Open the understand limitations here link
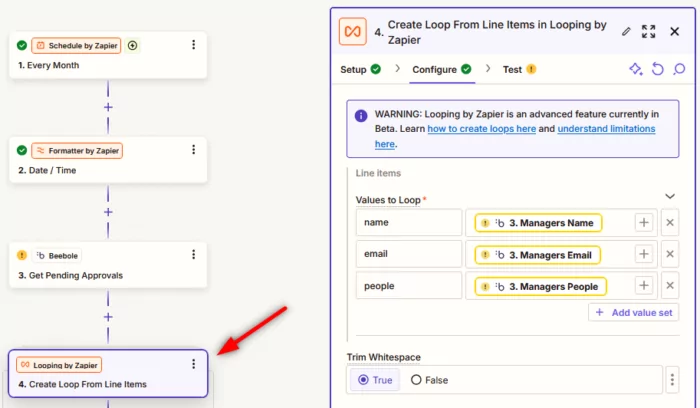Image resolution: width=700 pixels, height=408 pixels. (606, 129)
